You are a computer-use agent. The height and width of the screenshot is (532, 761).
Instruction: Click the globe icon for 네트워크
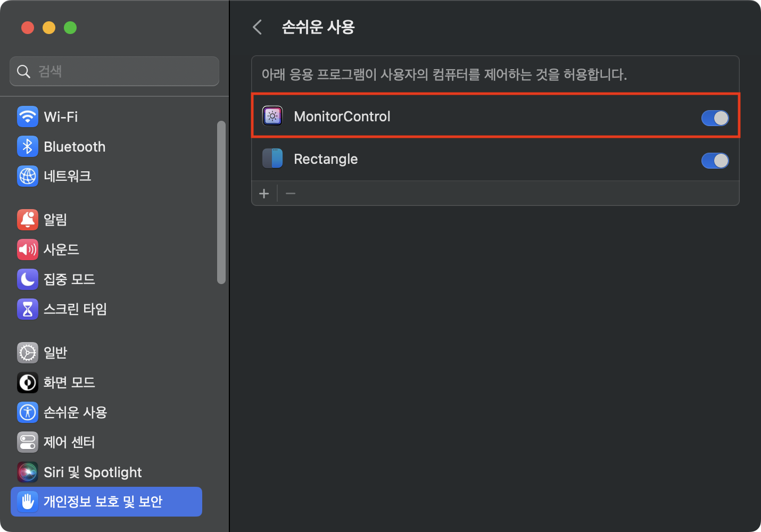tap(28, 176)
